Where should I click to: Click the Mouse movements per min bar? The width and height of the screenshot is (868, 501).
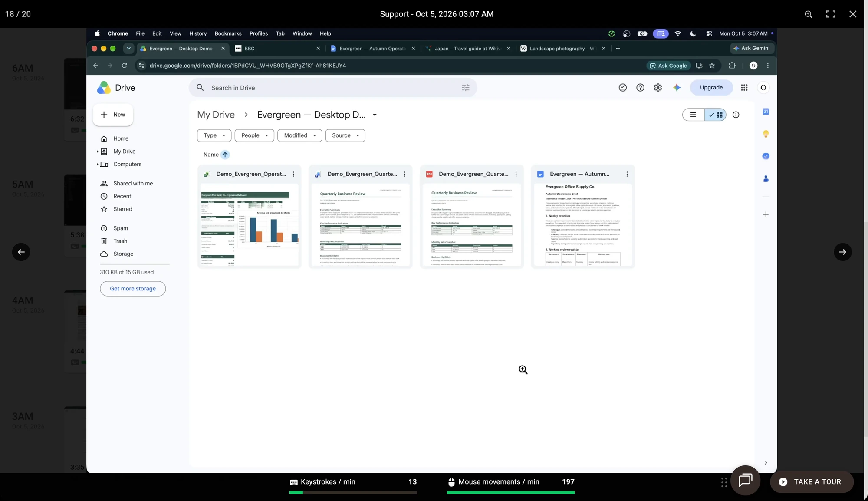pos(510,492)
